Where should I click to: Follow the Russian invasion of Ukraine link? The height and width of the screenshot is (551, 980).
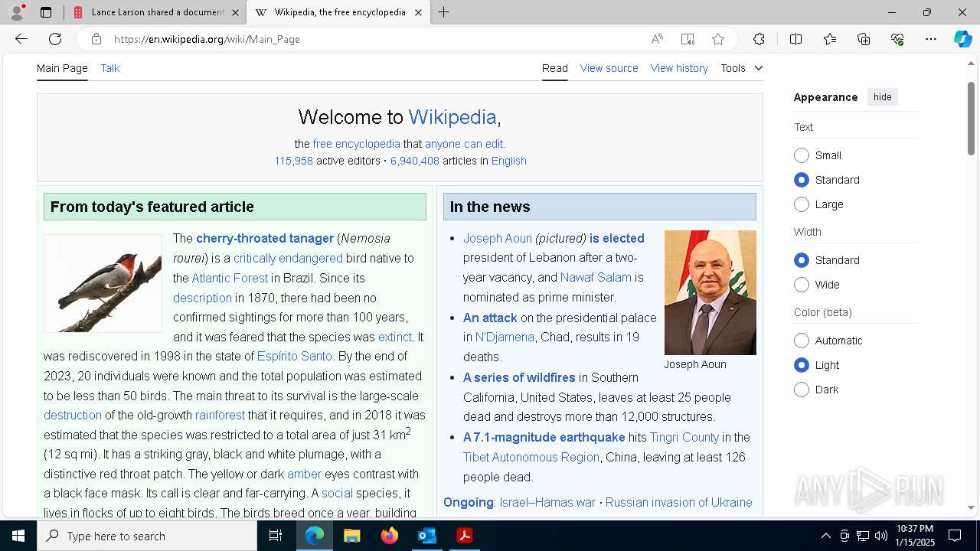(x=679, y=502)
